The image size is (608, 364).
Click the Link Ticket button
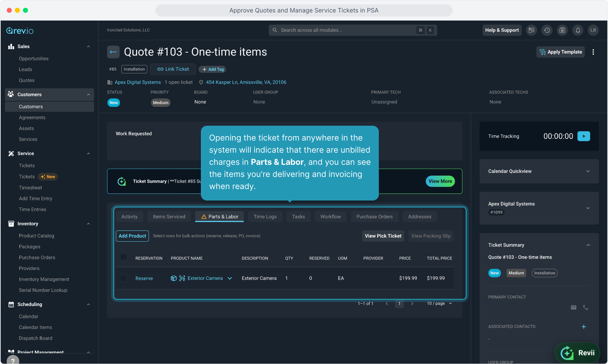click(x=173, y=69)
